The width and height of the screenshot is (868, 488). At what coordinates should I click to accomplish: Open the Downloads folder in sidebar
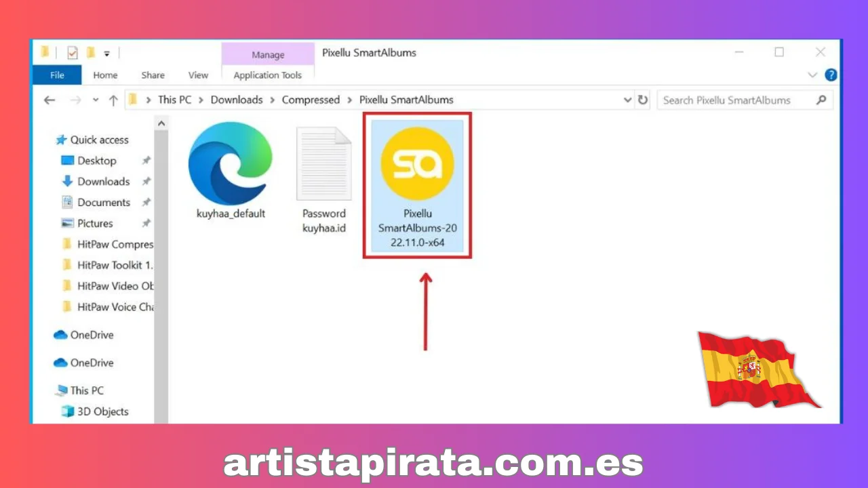103,181
